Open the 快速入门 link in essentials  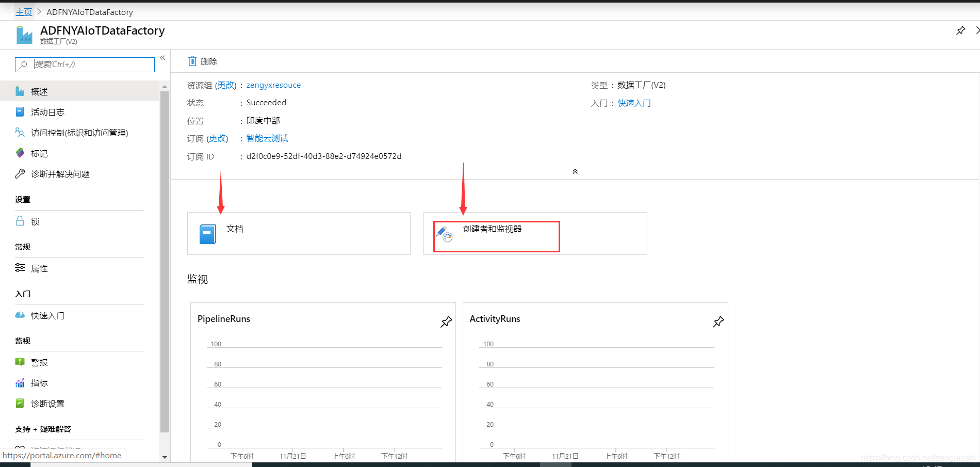tap(634, 103)
